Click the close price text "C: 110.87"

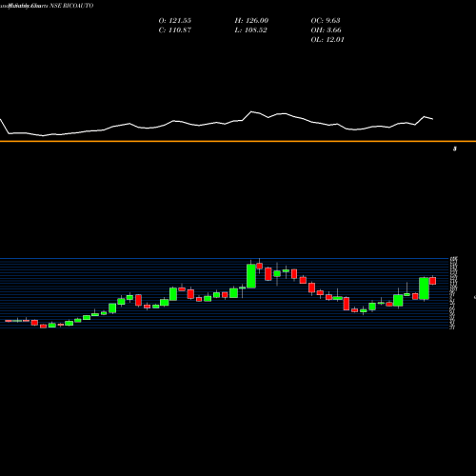(x=175, y=30)
